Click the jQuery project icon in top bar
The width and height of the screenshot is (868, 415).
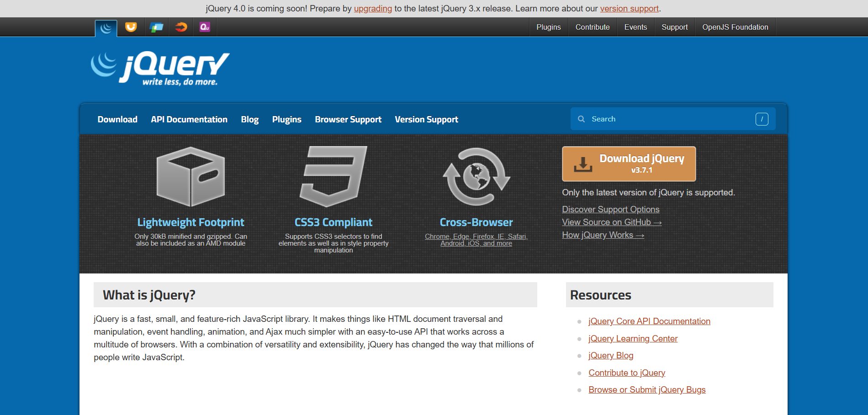point(106,28)
